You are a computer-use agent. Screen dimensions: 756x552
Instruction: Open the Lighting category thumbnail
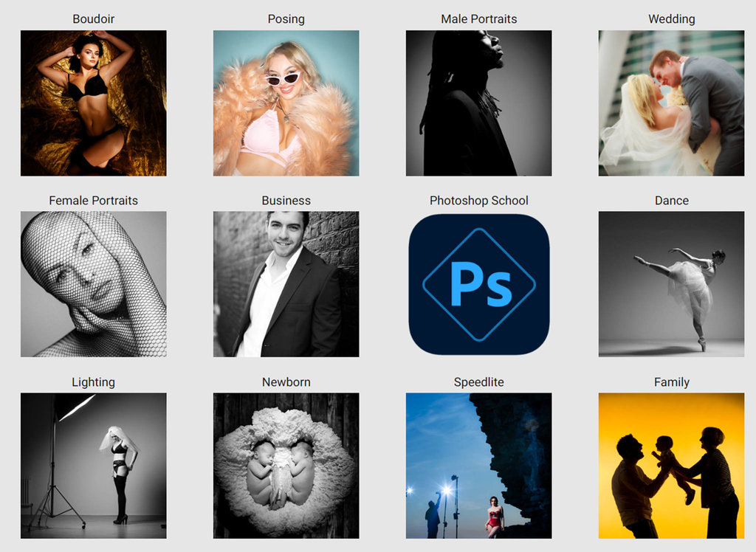point(94,466)
